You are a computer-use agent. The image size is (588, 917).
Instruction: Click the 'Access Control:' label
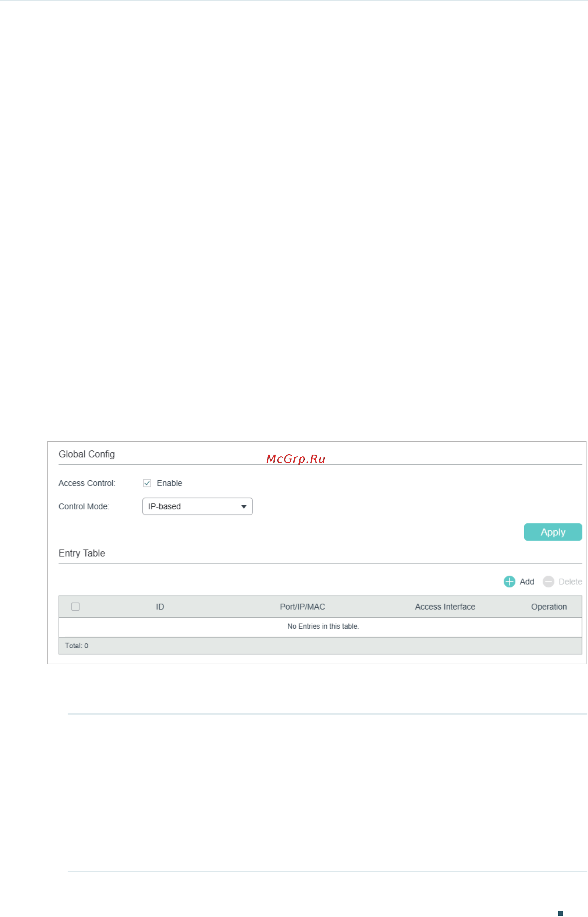[x=87, y=483]
